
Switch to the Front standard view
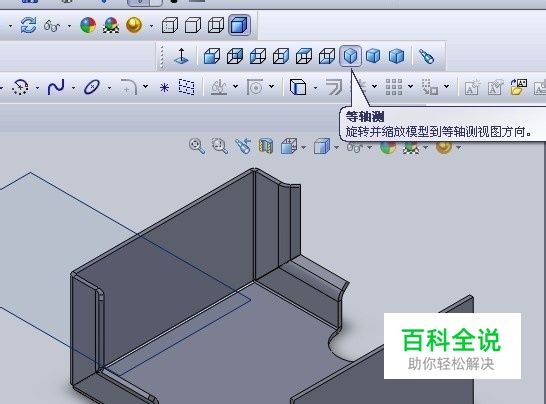pyautogui.click(x=212, y=56)
